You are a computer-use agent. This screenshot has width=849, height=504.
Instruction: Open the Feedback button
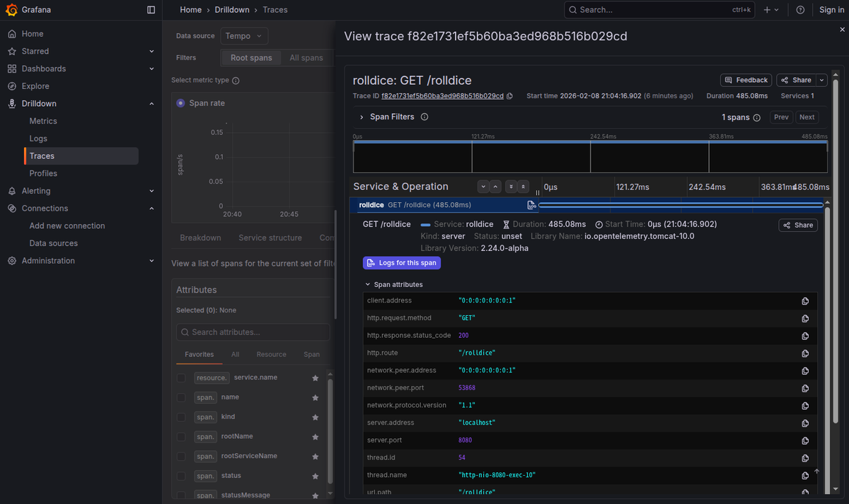pyautogui.click(x=746, y=80)
